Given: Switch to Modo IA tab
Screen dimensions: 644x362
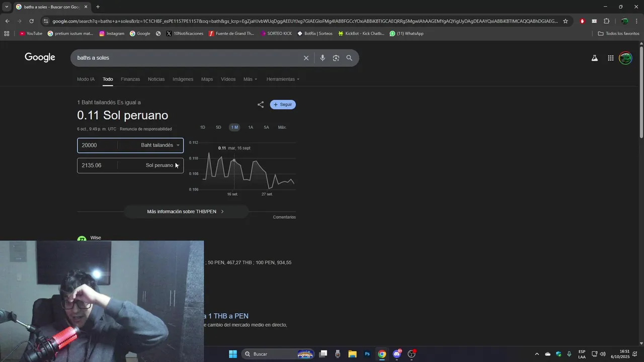Looking at the screenshot, I should (86, 79).
